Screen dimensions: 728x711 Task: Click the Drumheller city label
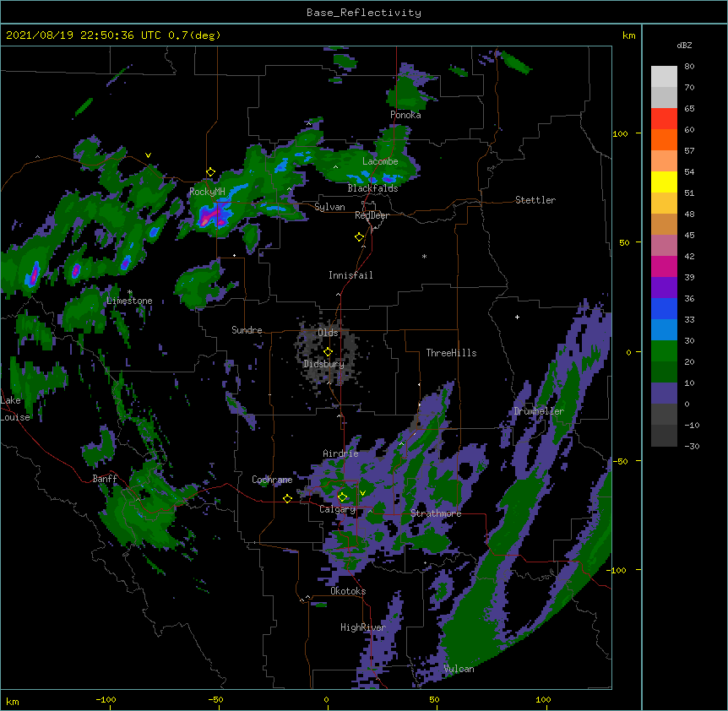pyautogui.click(x=539, y=411)
